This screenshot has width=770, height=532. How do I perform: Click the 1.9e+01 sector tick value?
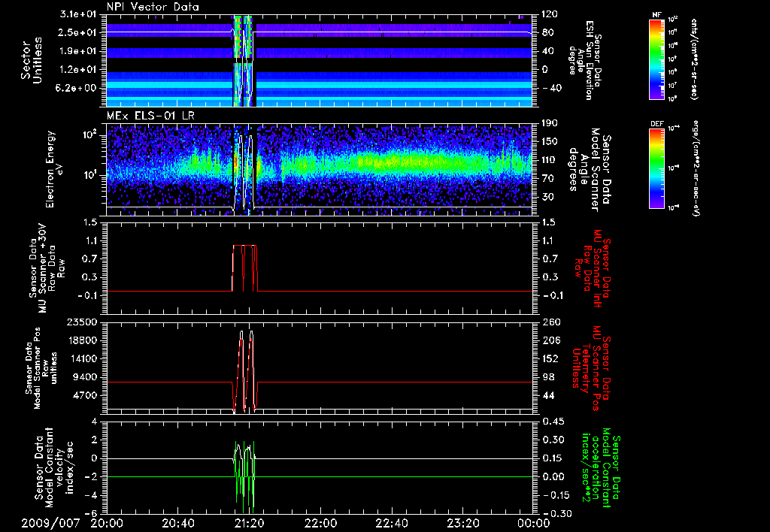pos(79,51)
